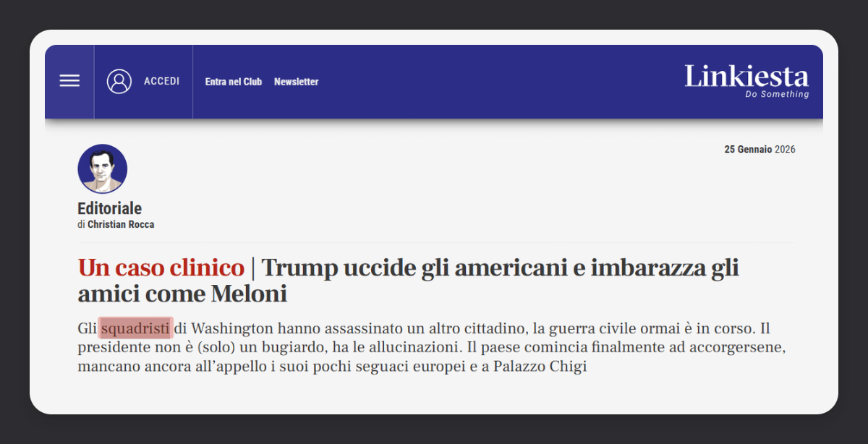868x444 pixels.
Task: Open the Trump uccide gli americani headline
Action: coord(499,268)
